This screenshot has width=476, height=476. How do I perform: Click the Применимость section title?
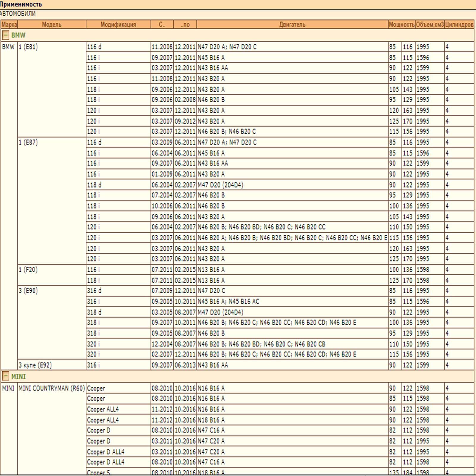coord(21,4)
